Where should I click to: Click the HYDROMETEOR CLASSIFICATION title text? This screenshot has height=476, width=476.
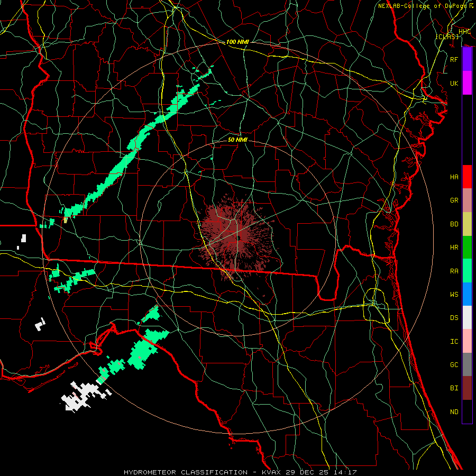click(186, 472)
